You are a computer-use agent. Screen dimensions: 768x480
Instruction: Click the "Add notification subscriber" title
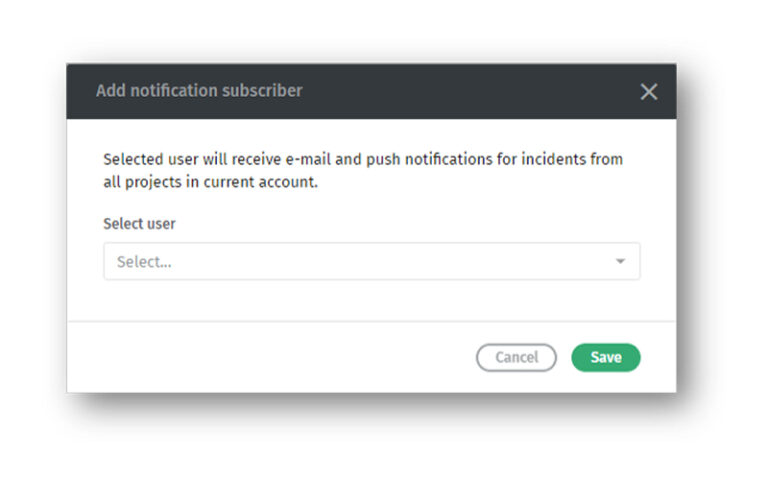pos(199,91)
